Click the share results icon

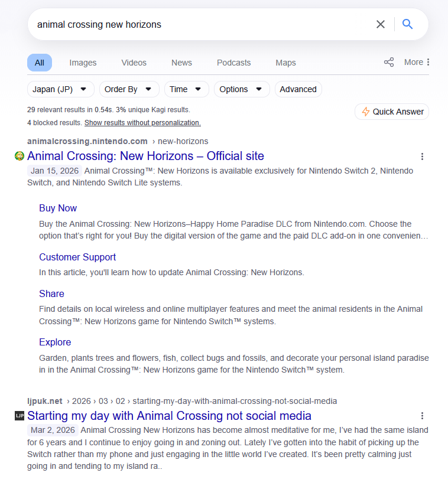click(389, 62)
